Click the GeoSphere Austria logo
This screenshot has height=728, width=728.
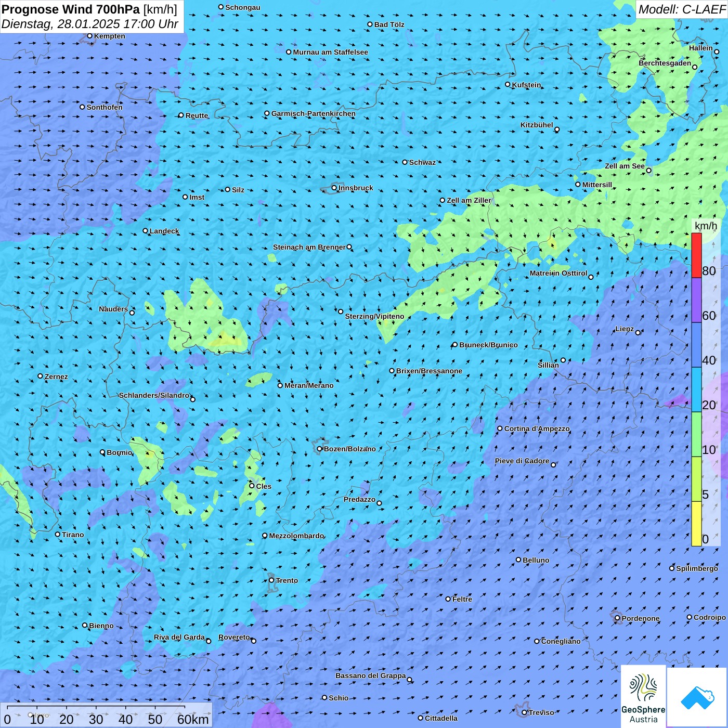point(643,697)
